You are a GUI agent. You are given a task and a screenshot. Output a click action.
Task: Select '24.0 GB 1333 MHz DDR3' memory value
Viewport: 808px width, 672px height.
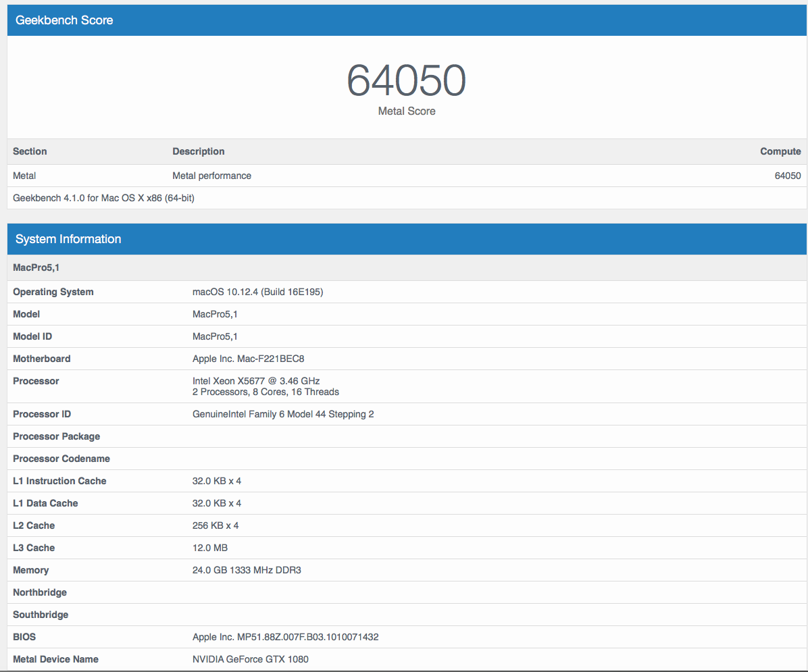(247, 570)
